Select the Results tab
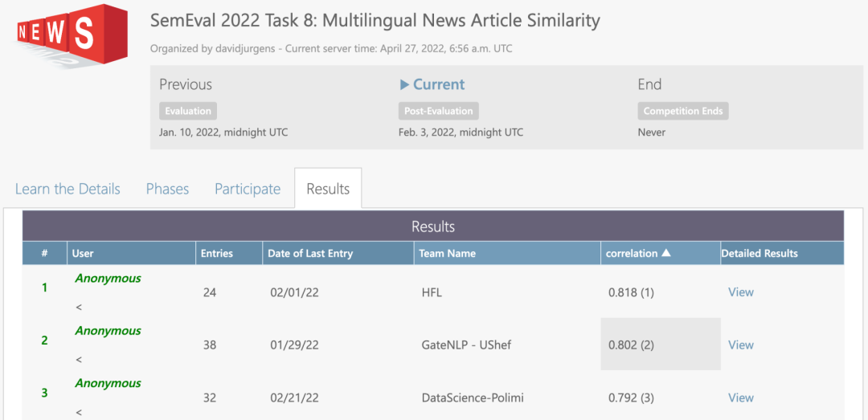This screenshot has height=420, width=868. 328,189
